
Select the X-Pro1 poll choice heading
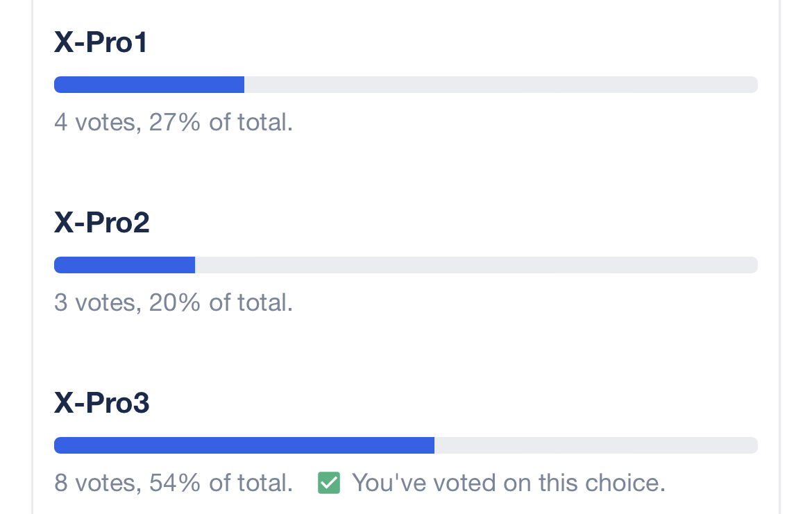pos(101,43)
